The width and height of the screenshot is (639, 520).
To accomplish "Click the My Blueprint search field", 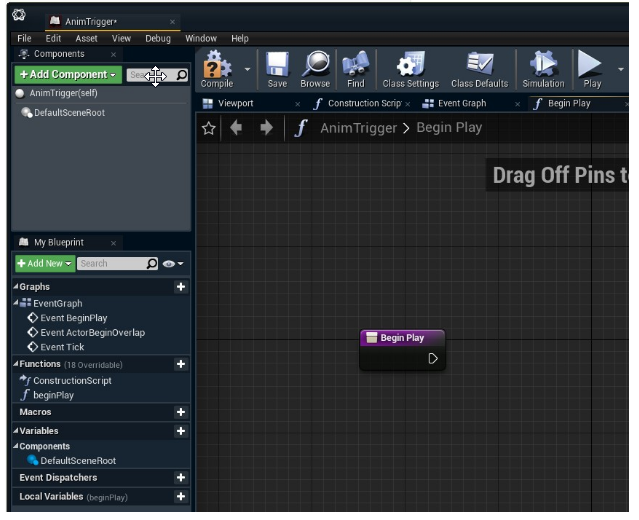I will (110, 264).
